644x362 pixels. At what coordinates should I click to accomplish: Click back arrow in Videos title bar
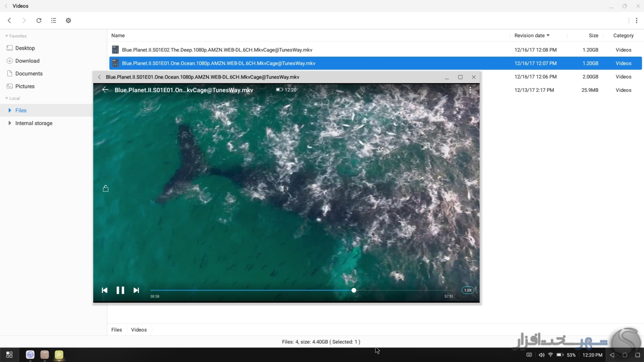pyautogui.click(x=6, y=6)
